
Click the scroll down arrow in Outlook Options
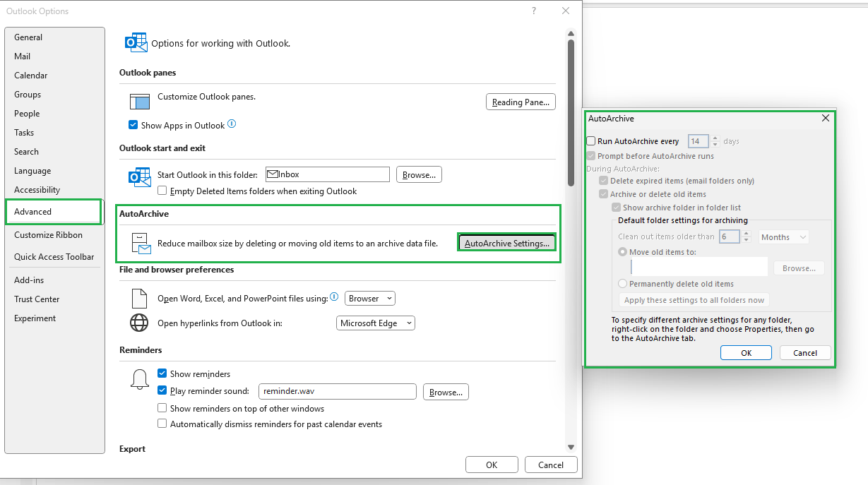[571, 446]
